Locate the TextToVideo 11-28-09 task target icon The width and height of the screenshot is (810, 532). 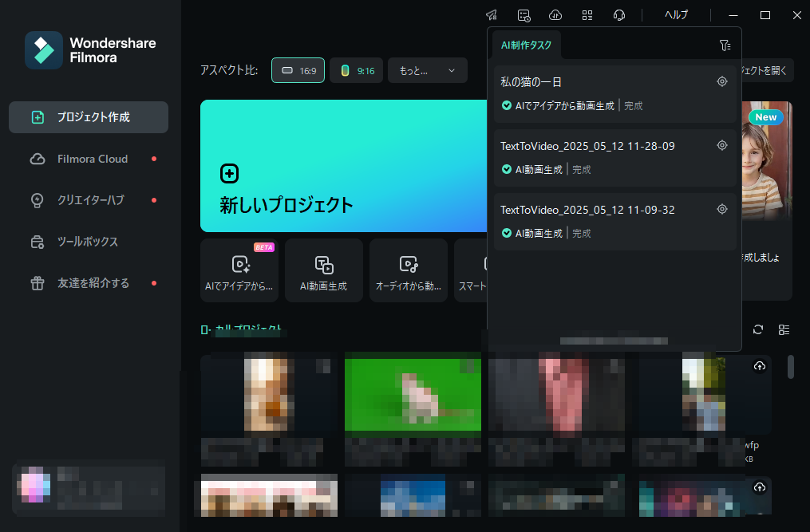click(x=722, y=145)
